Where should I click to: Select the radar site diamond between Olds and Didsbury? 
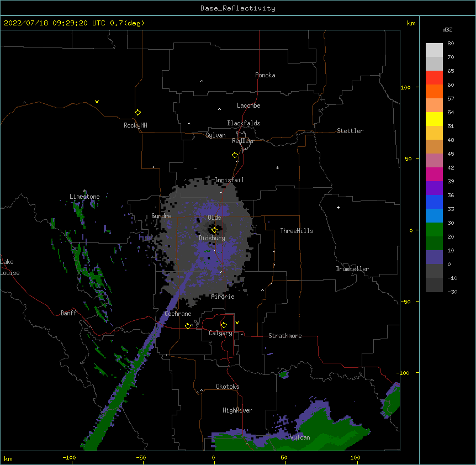tap(214, 230)
